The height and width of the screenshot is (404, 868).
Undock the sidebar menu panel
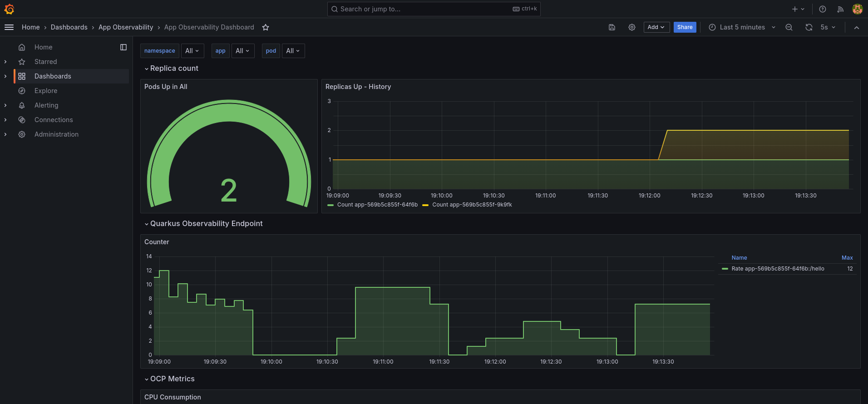click(123, 47)
